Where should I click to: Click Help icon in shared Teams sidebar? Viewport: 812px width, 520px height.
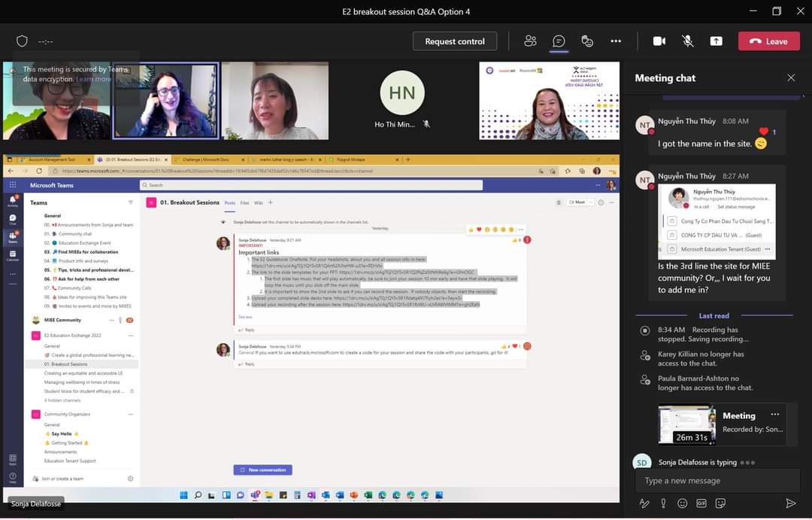coord(13,477)
